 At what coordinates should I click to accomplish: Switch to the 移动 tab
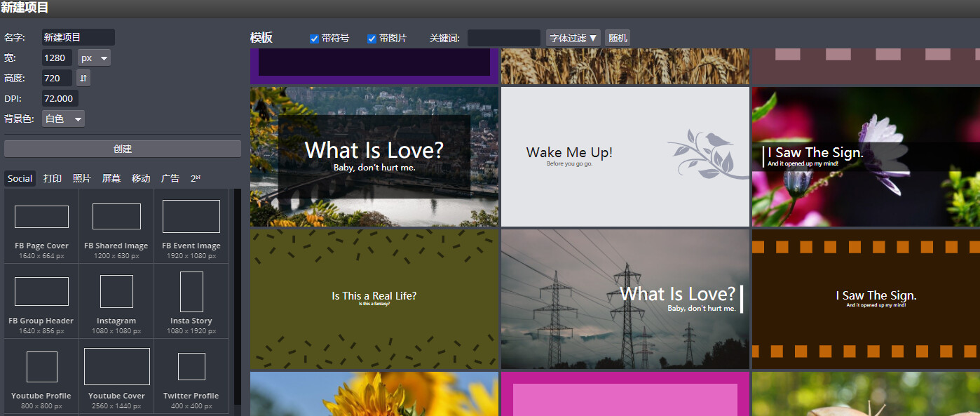click(141, 178)
